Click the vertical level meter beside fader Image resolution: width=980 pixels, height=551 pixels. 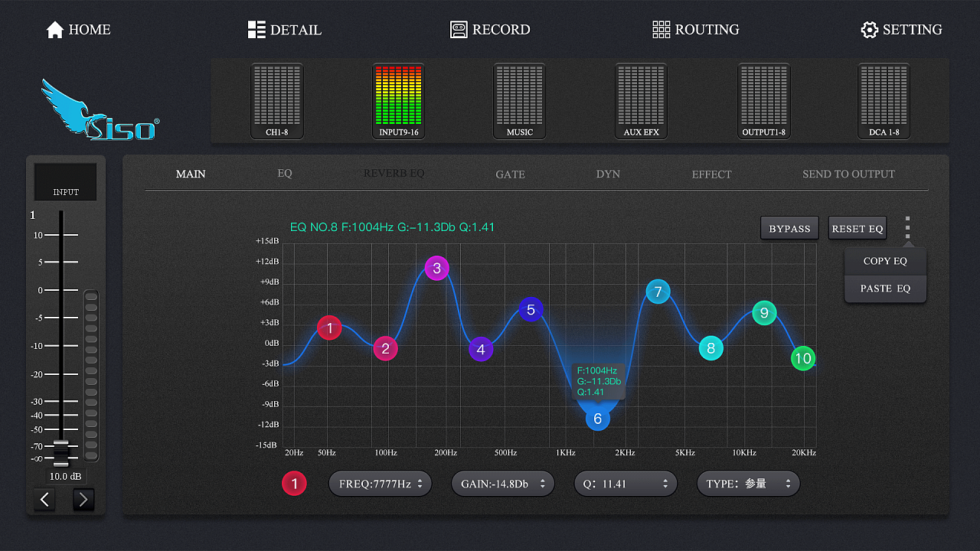91,376
